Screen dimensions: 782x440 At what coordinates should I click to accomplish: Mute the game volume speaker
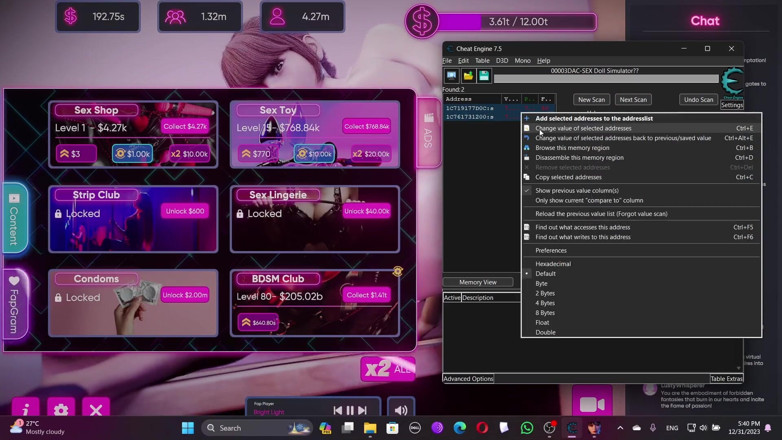(x=401, y=410)
